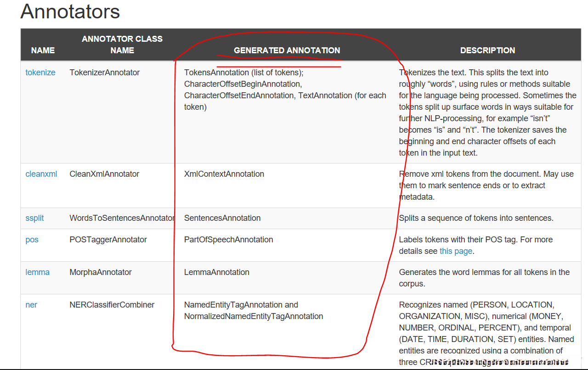Click the "ANNOTATOR CLASS NAME" column header

click(x=122, y=45)
